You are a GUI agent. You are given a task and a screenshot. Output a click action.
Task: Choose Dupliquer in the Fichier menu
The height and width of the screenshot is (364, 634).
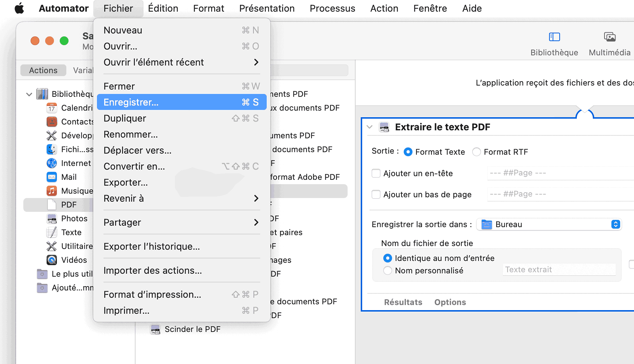tap(181, 118)
